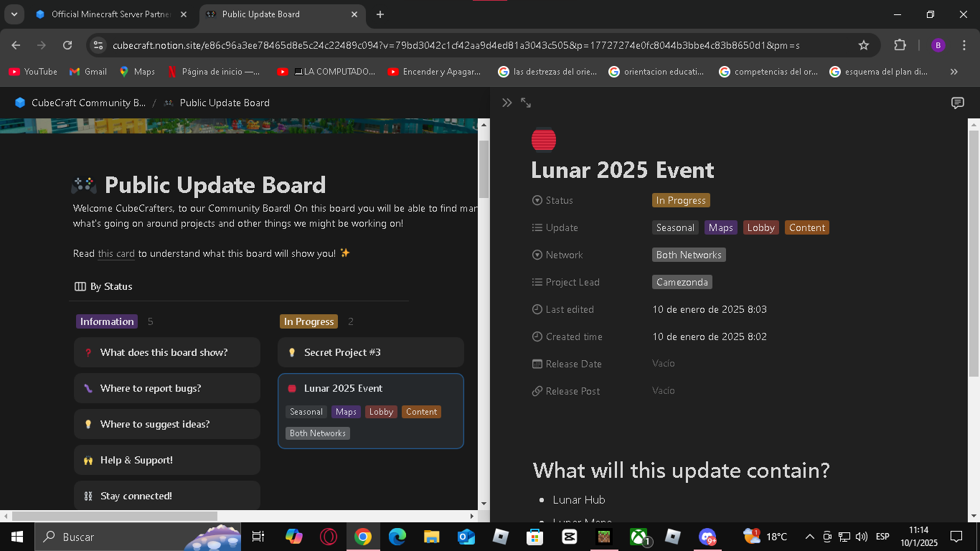Click the Both Networks value in properties
This screenshot has height=551, width=980.
[689, 255]
